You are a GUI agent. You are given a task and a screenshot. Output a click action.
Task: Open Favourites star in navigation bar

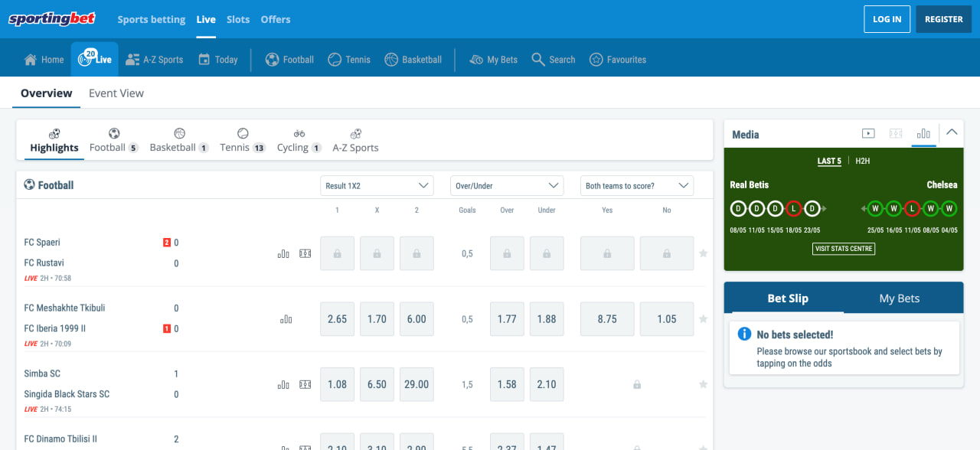point(618,60)
